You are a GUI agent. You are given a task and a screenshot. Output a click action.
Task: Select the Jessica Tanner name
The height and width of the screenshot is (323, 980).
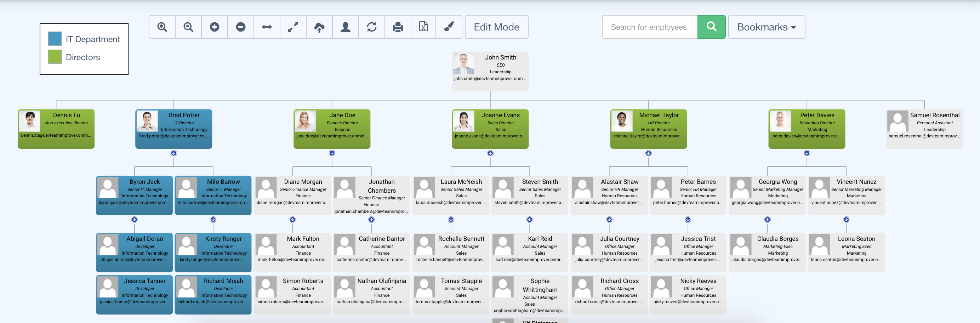144,281
